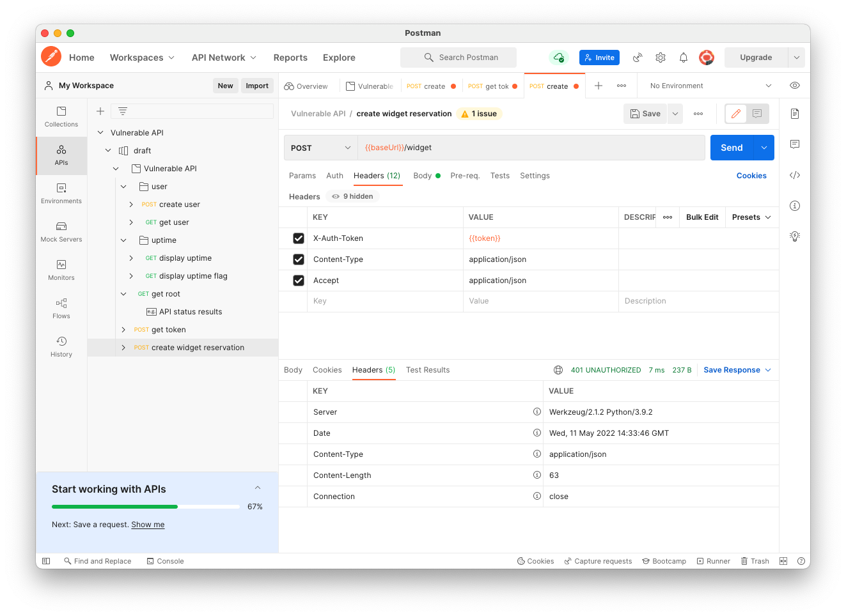Screen dimensions: 846x616
Task: Click the Import button
Action: click(x=257, y=86)
